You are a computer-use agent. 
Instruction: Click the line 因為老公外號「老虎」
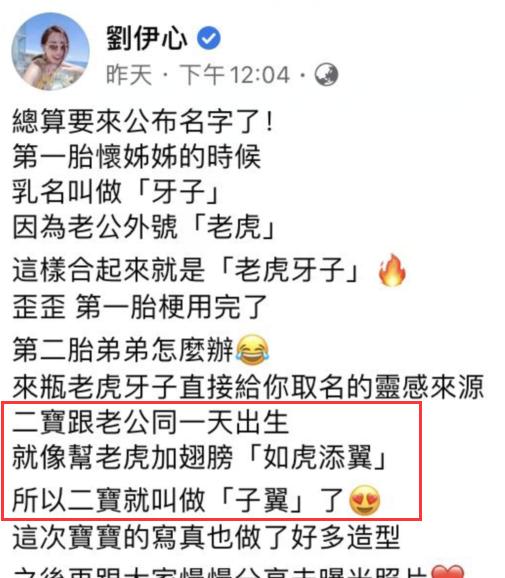click(x=144, y=227)
